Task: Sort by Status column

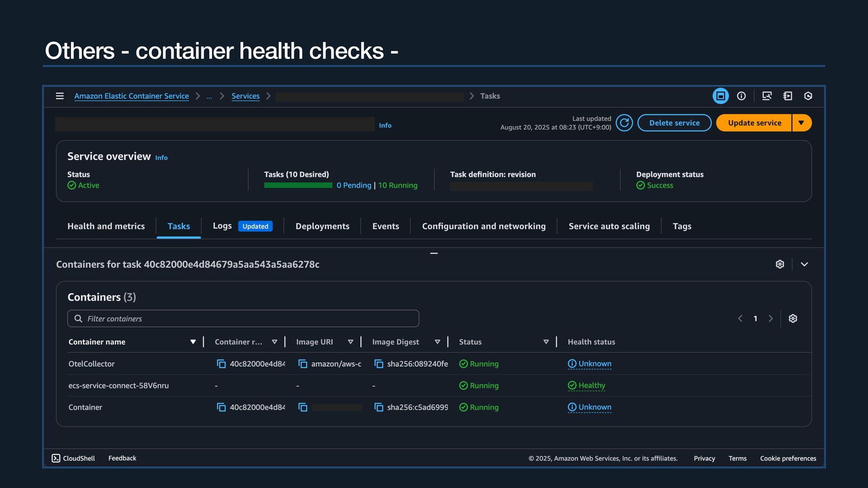Action: click(546, 342)
